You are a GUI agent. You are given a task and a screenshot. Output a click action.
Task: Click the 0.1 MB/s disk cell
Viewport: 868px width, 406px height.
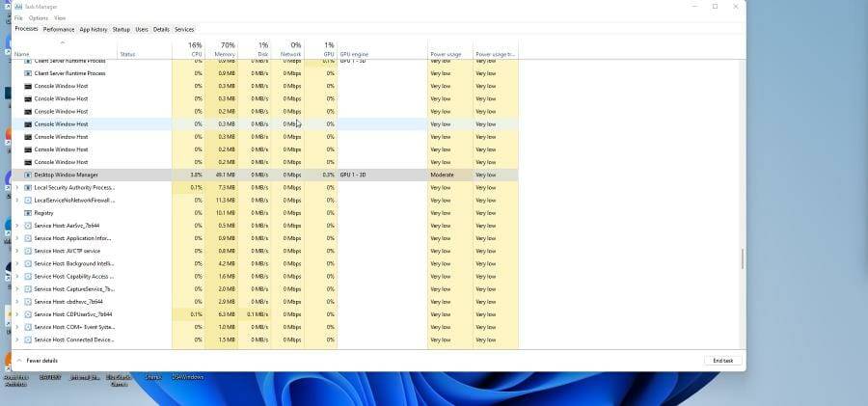pos(254,314)
